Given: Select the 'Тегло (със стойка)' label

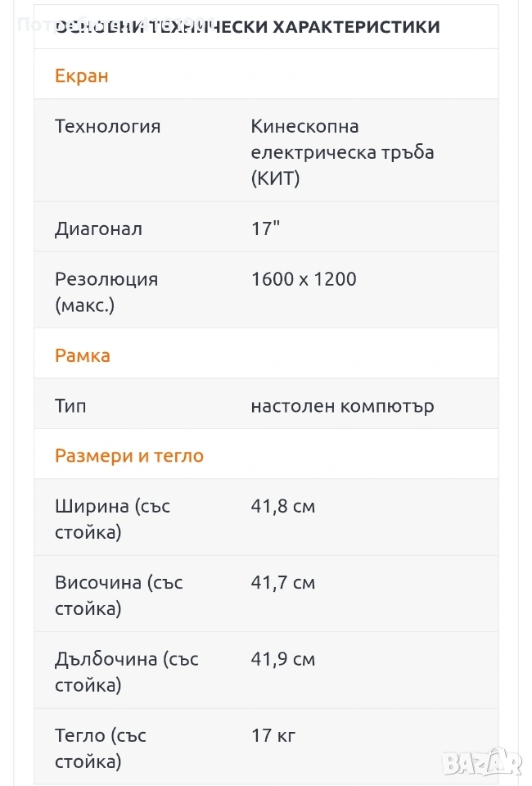Looking at the screenshot, I should coord(101,748).
